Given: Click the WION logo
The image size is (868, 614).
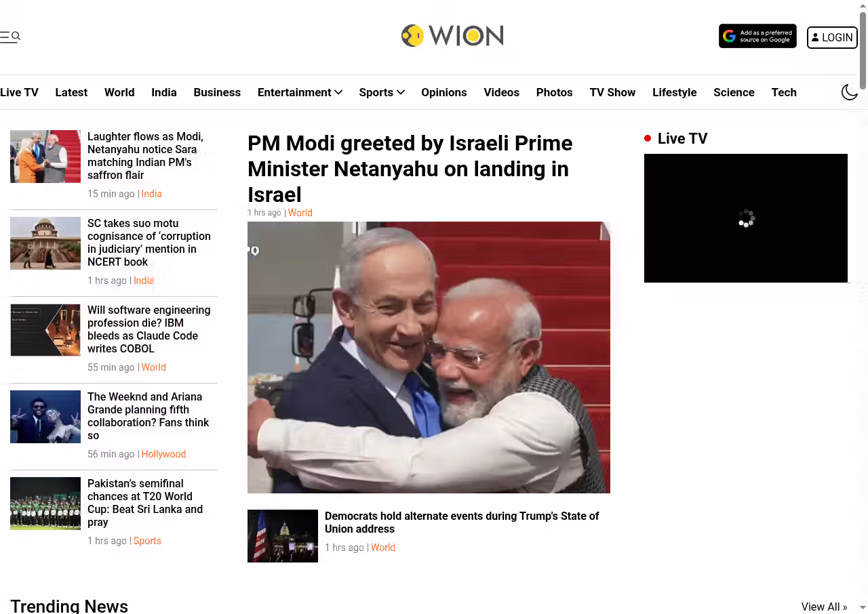Looking at the screenshot, I should coord(452,36).
